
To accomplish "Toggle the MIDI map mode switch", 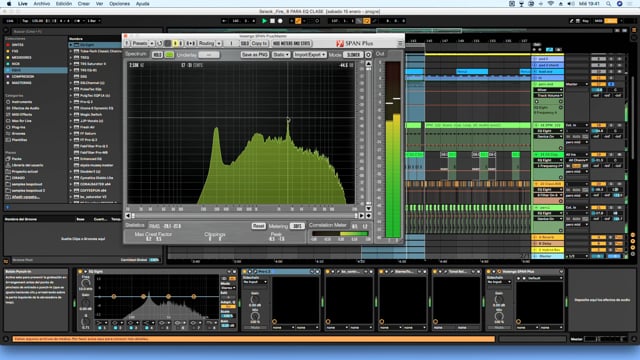I will 598,21.
